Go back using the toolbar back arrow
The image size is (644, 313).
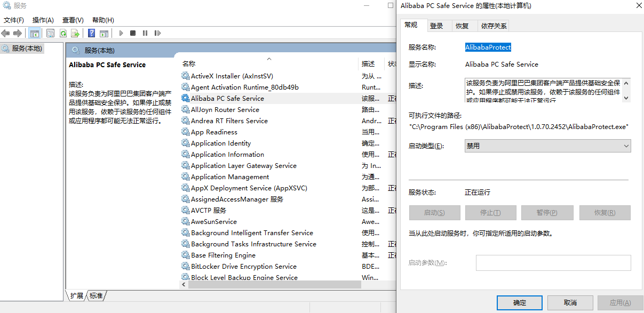coord(6,33)
